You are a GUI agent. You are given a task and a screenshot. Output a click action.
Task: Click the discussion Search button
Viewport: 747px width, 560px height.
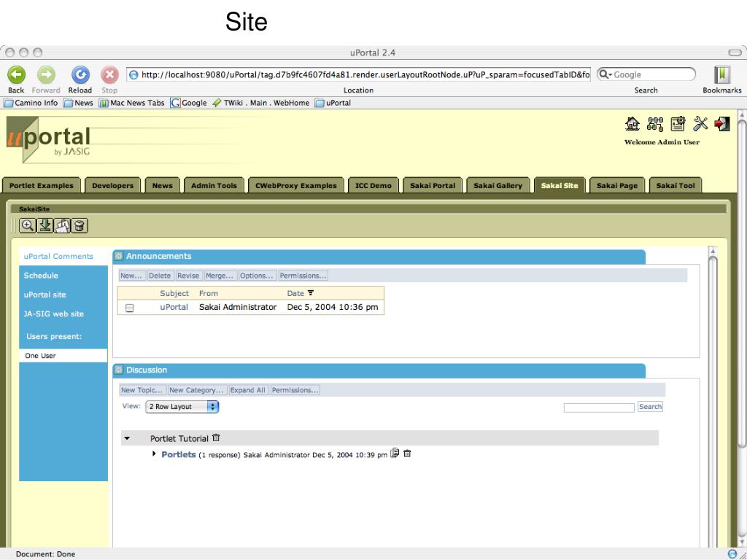pos(650,407)
